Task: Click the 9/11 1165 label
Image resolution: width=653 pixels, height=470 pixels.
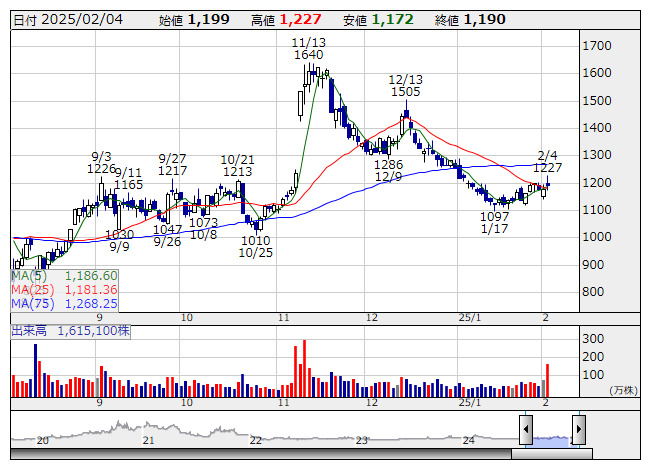Action: tap(129, 179)
